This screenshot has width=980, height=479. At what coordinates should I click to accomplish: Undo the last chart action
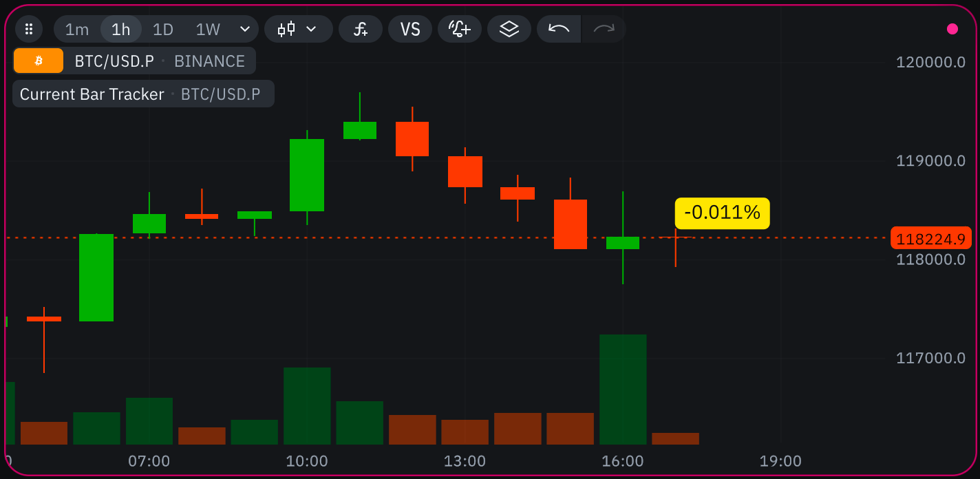click(x=559, y=29)
